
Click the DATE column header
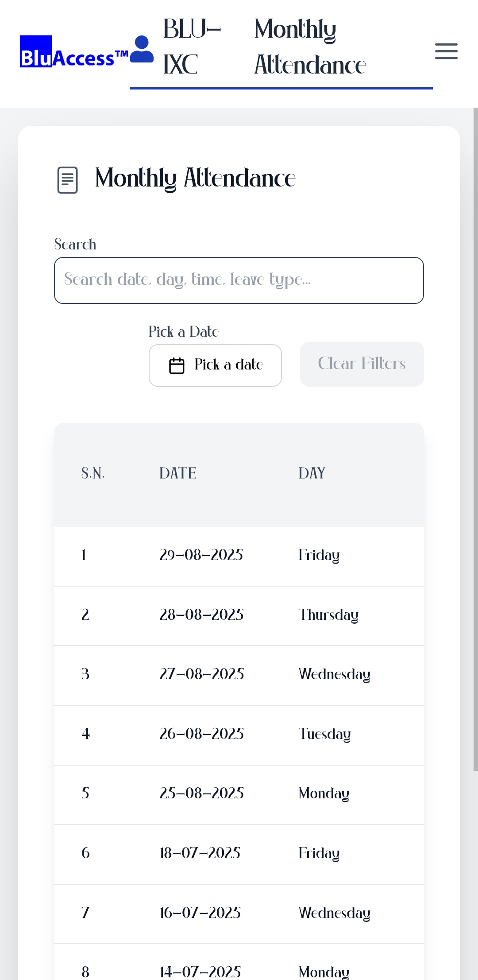coord(178,474)
